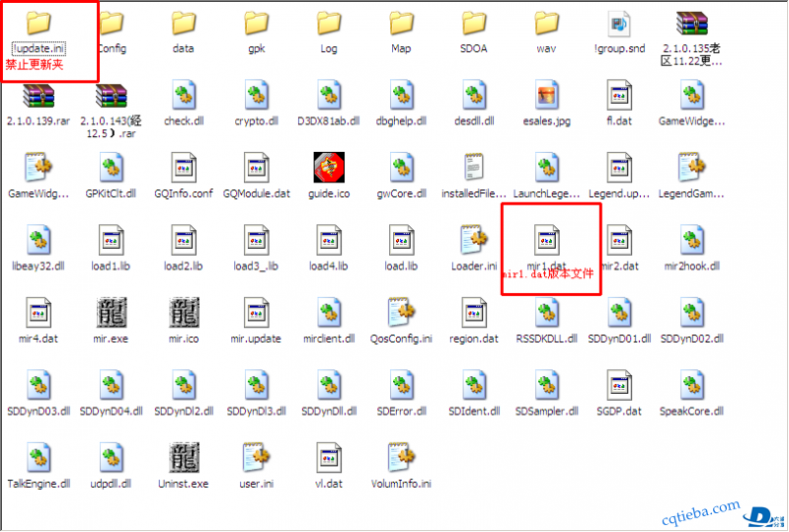This screenshot has height=532, width=789.
Task: Select the TalkEngine.dll file icon
Action: coord(39,457)
